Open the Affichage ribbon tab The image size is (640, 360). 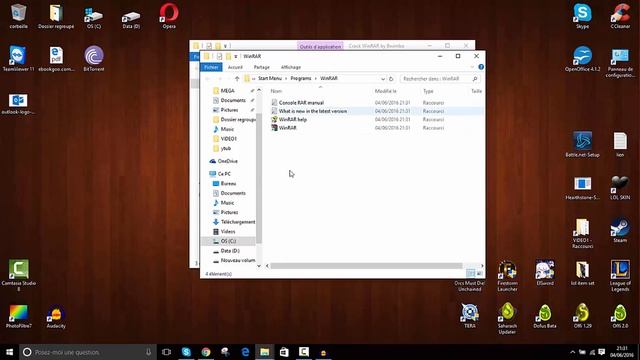(x=291, y=67)
